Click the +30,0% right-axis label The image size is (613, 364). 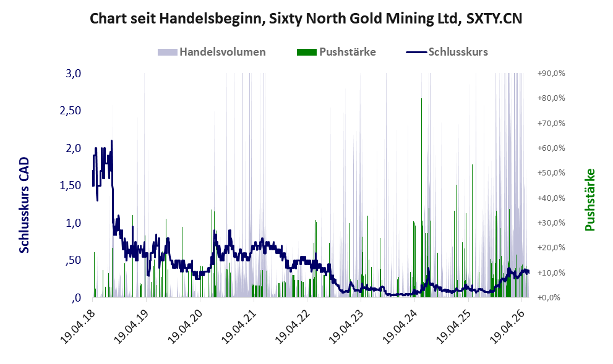[x=551, y=223]
